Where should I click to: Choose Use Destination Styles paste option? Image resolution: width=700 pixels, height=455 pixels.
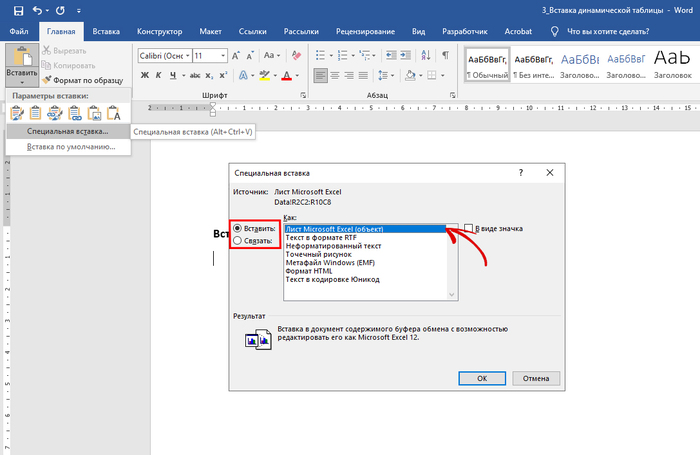pyautogui.click(x=35, y=113)
